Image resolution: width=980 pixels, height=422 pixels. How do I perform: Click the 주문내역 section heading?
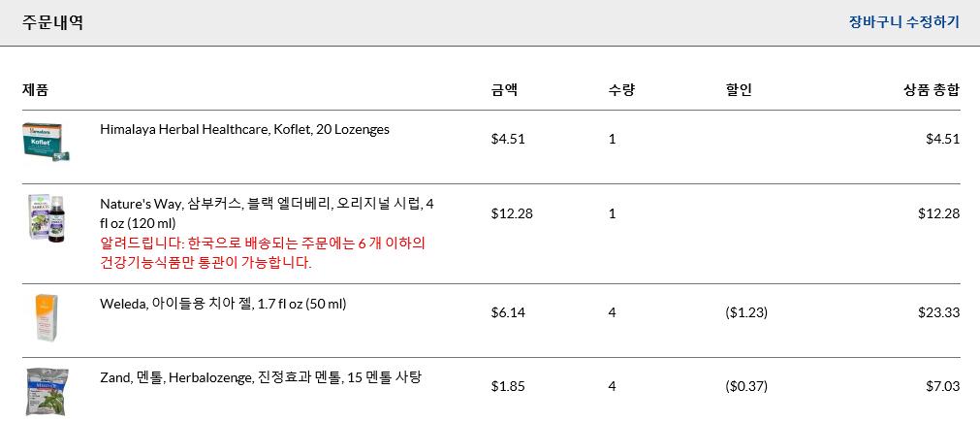pyautogui.click(x=52, y=22)
